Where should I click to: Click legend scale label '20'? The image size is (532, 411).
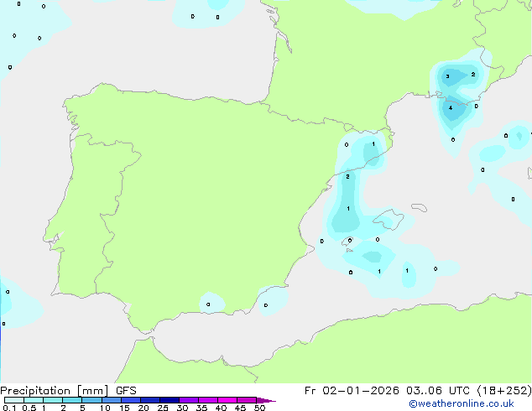[x=143, y=408]
